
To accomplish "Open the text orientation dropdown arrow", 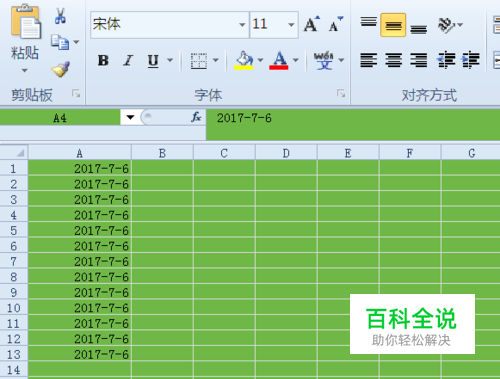I will pyautogui.click(x=460, y=25).
